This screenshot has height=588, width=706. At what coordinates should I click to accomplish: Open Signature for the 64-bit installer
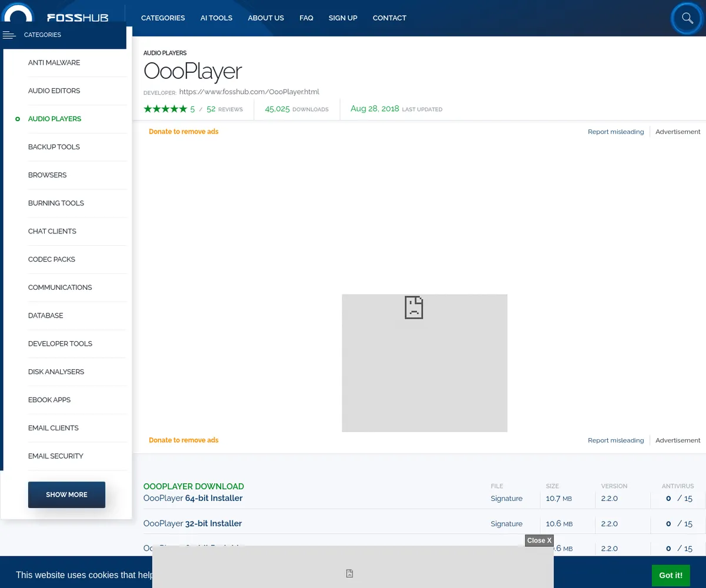506,499
